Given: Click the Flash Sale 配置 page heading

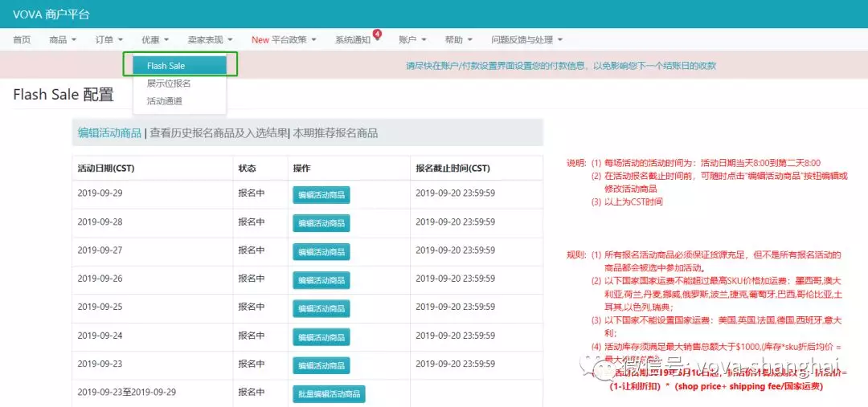Looking at the screenshot, I should click(63, 95).
